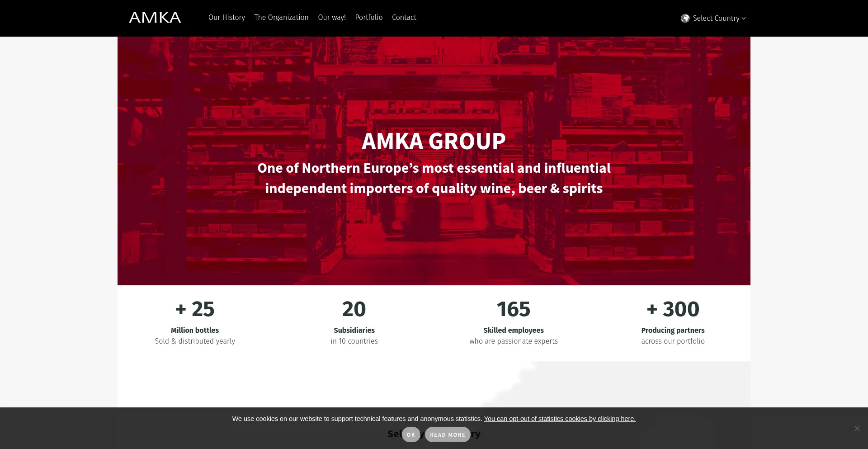Click the Northern Europe importers tagline text
Image resolution: width=868 pixels, height=449 pixels.
tap(434, 178)
